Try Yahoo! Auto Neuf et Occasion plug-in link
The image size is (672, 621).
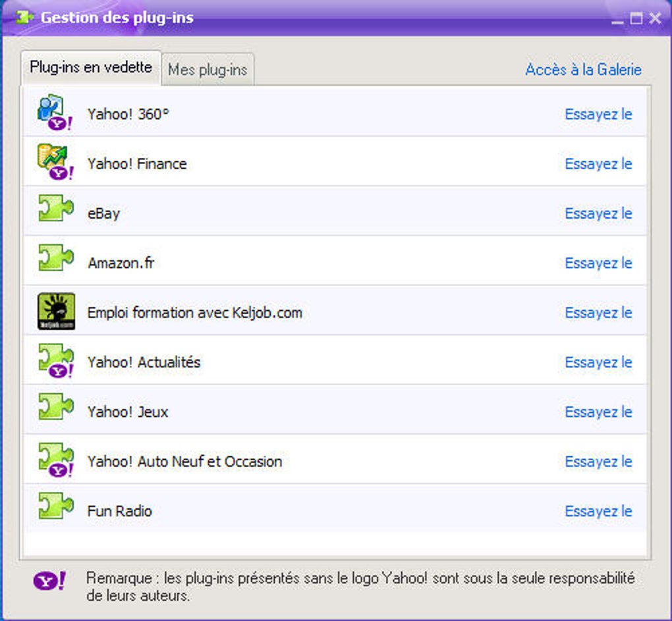click(x=598, y=462)
